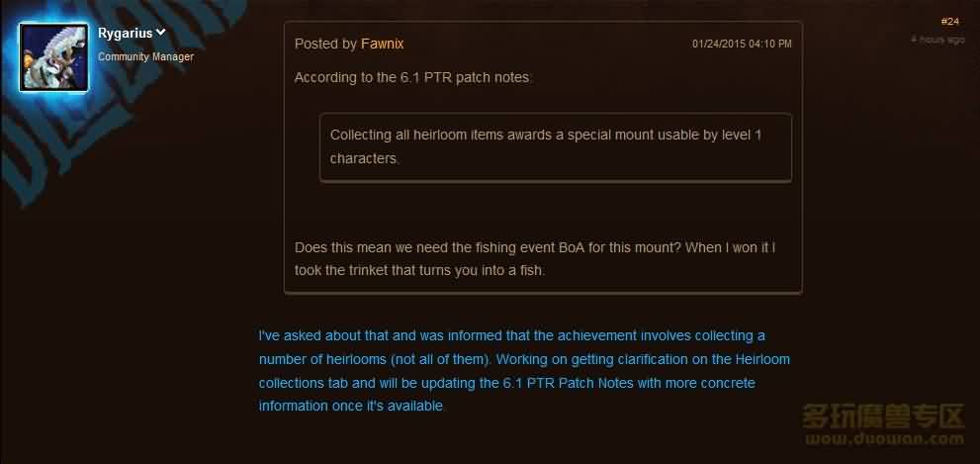Click the '4 hours ago' post time
This screenshot has height=464, width=980.
coord(937,40)
